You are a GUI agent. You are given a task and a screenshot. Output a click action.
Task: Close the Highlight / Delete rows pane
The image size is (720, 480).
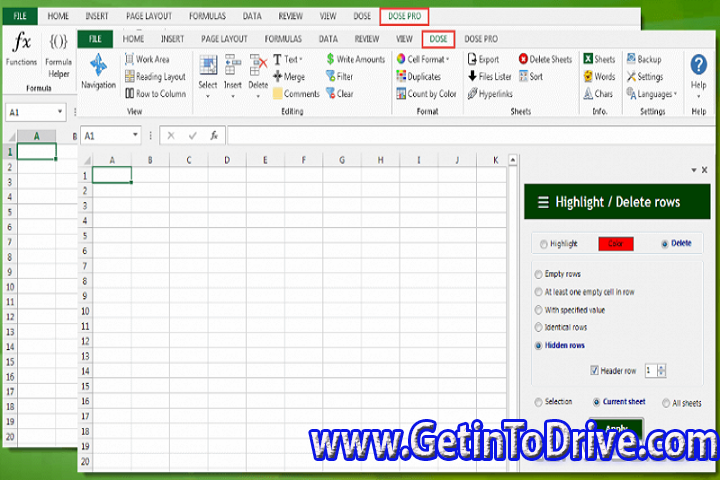click(704, 170)
